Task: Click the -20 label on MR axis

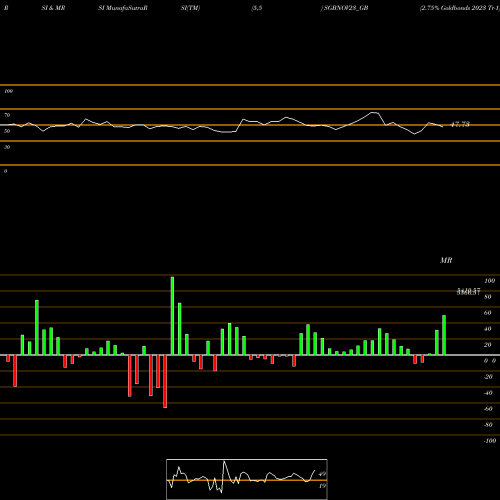Action: click(488, 377)
